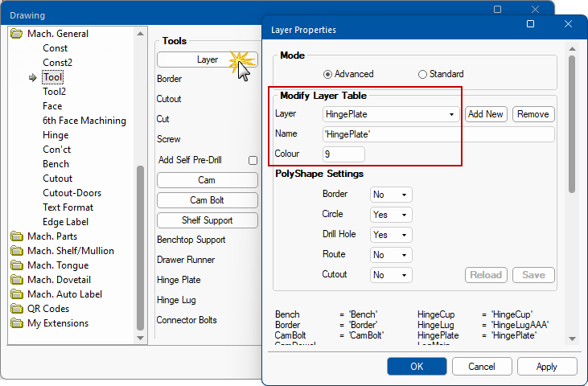Select the Advanced mode radio button
This screenshot has width=588, height=386.
pos(327,74)
